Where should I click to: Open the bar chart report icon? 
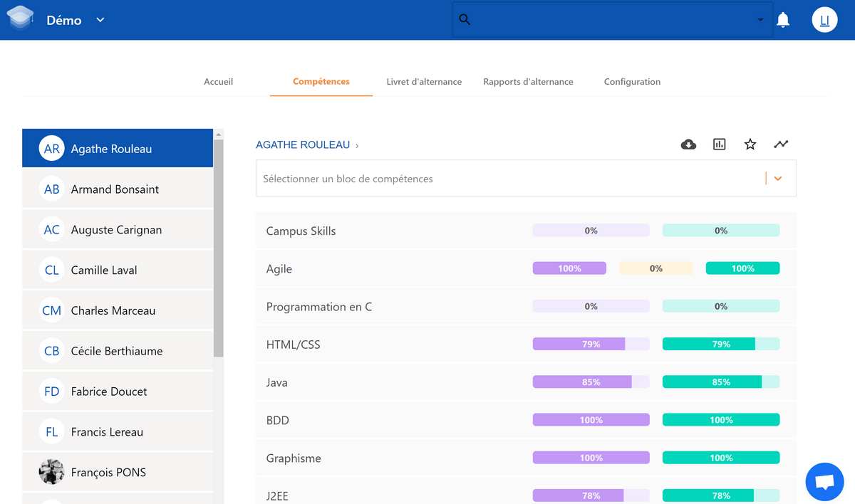(720, 145)
